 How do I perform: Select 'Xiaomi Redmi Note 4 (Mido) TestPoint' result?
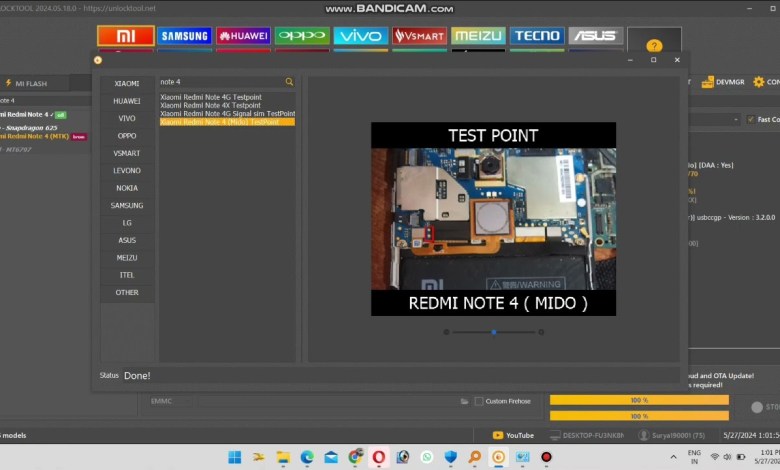pyautogui.click(x=227, y=122)
